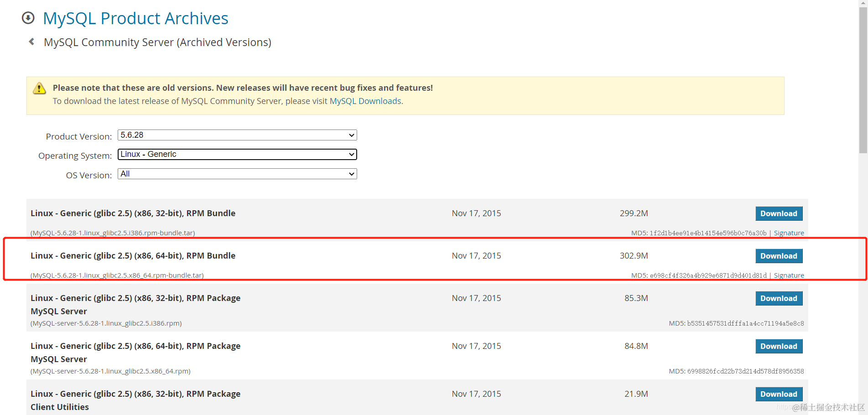Click the size value 302.9M
This screenshot has width=868, height=415.
(634, 256)
